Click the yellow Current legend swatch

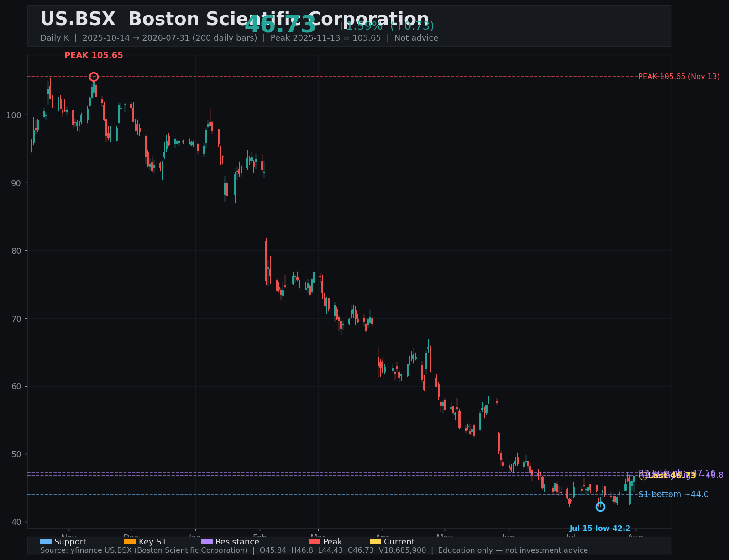pyautogui.click(x=375, y=542)
